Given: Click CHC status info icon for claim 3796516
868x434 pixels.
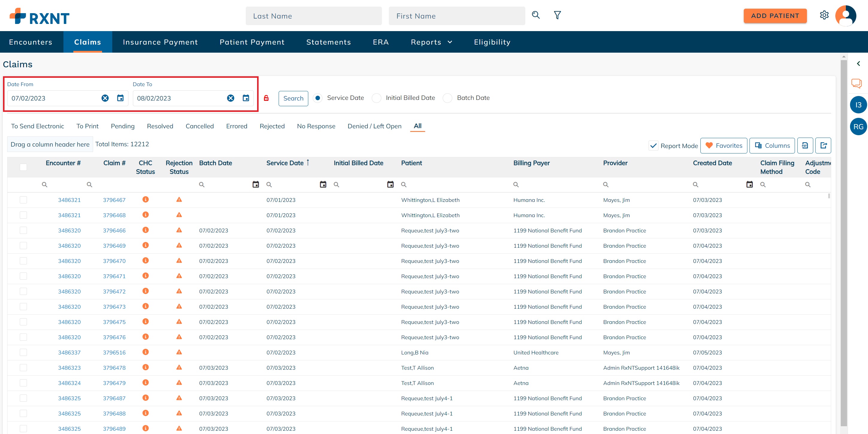Looking at the screenshot, I should click(145, 352).
